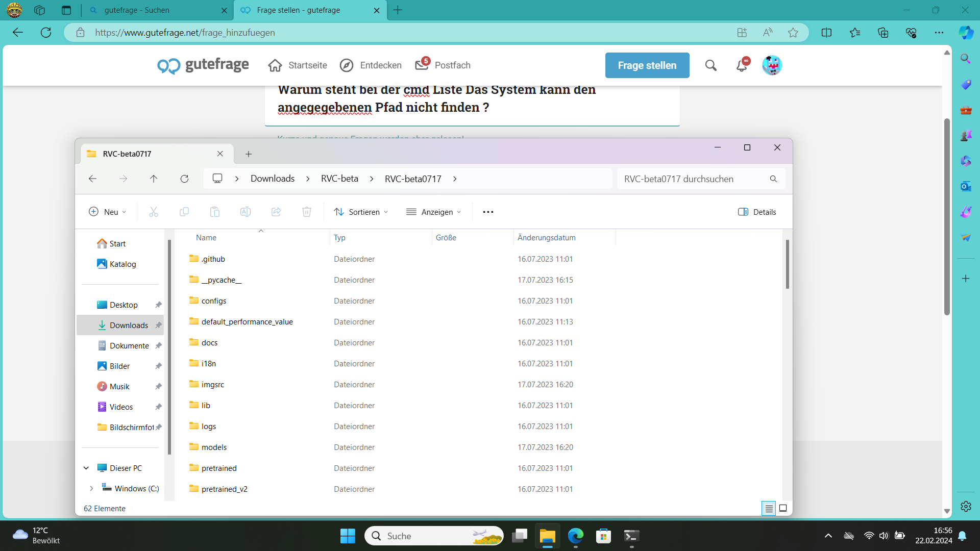Expand Windows (C:) tree node
The width and height of the screenshot is (980, 551).
tap(91, 488)
